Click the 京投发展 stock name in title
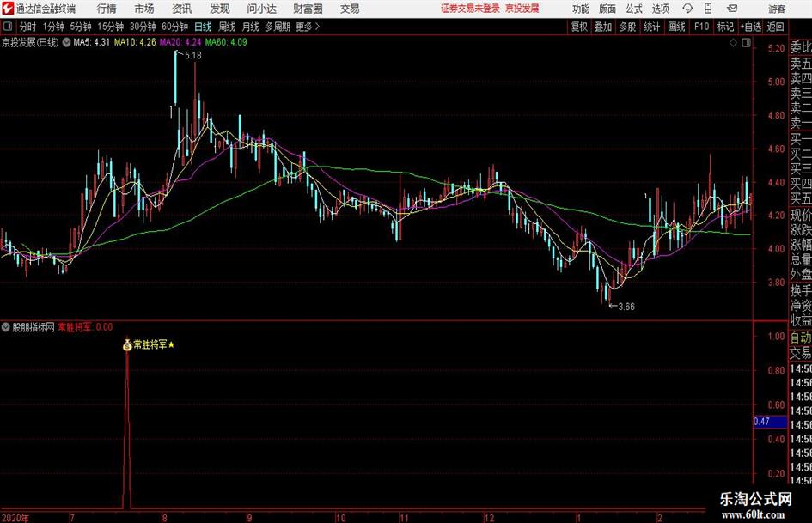The width and height of the screenshot is (812, 523). click(x=522, y=9)
